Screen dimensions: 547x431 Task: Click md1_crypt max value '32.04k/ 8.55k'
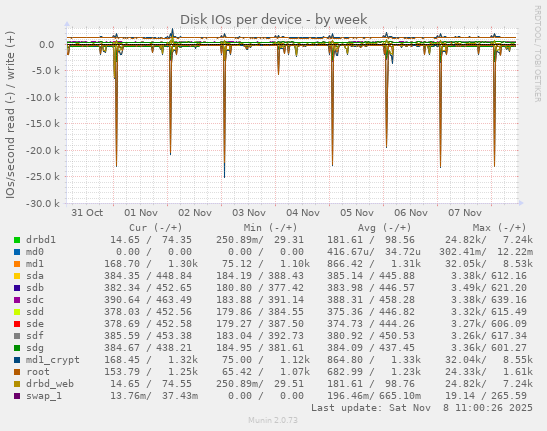pyautogui.click(x=489, y=360)
